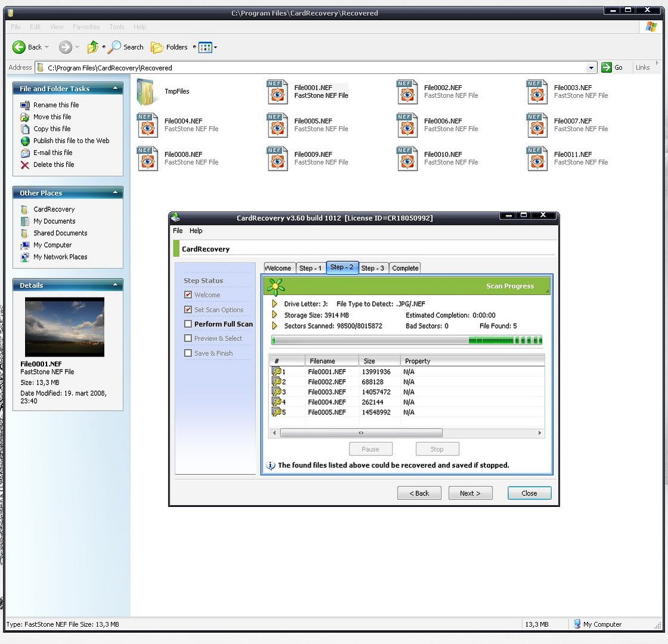This screenshot has width=668, height=644.
Task: Select the File0002.NEF file icon
Action: tap(407, 92)
